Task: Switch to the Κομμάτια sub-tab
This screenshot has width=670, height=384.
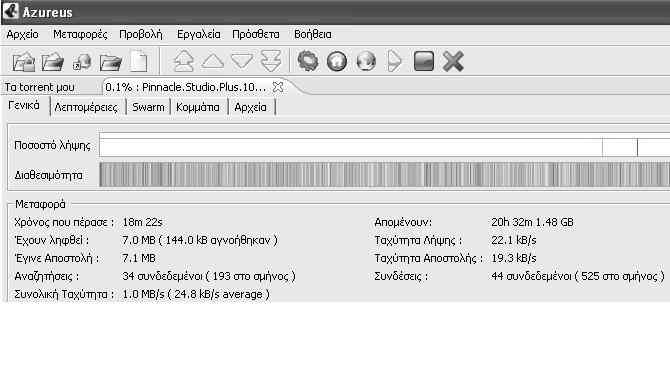Action: (197, 107)
